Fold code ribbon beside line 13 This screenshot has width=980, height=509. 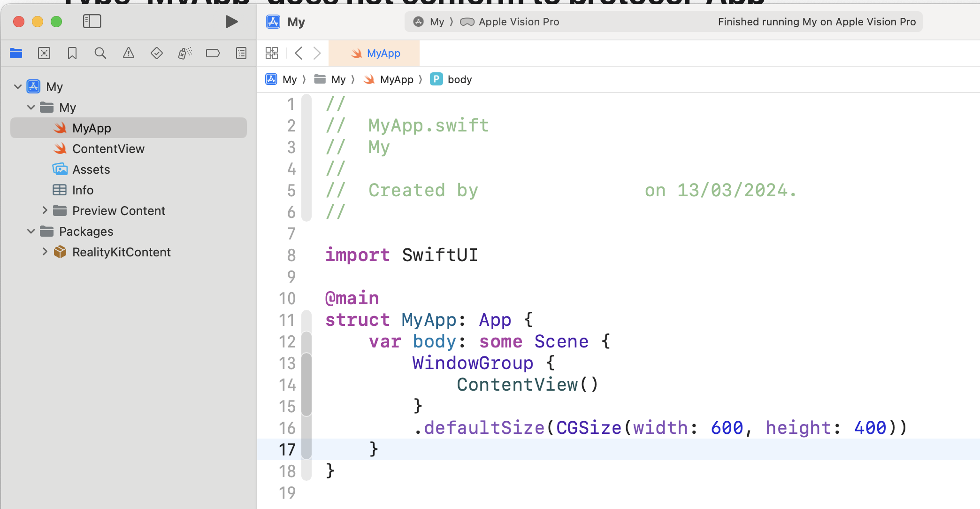(306, 363)
